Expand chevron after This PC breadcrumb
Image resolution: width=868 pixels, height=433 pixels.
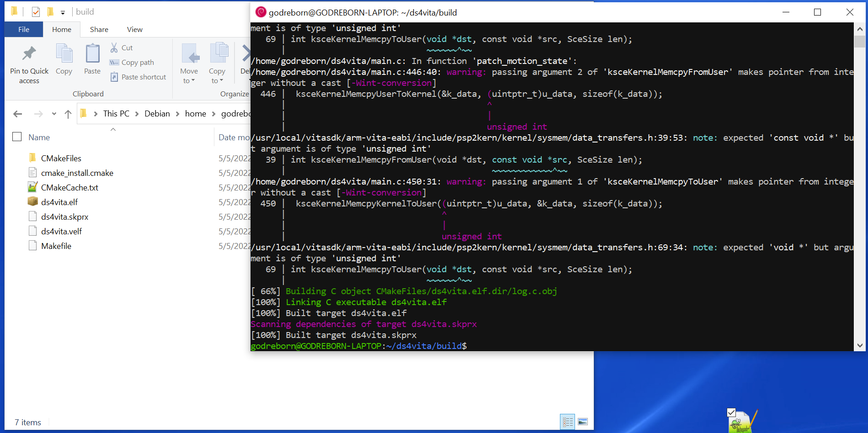coord(137,114)
